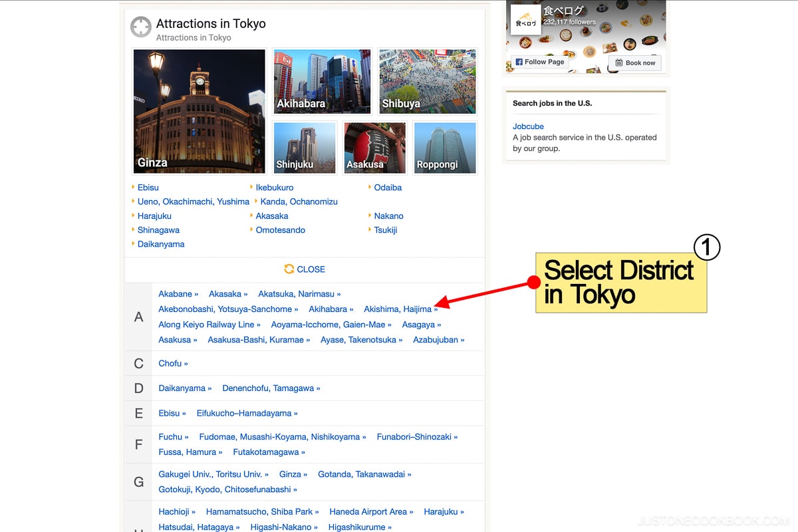Open Ueno, Okachimachi, Yushima link
The width and height of the screenshot is (798, 532).
point(193,201)
